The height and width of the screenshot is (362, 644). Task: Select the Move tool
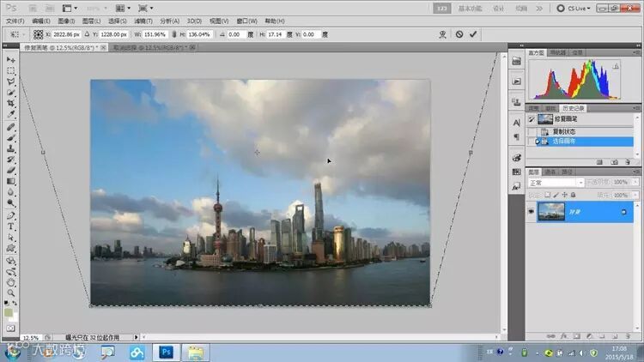coord(10,60)
